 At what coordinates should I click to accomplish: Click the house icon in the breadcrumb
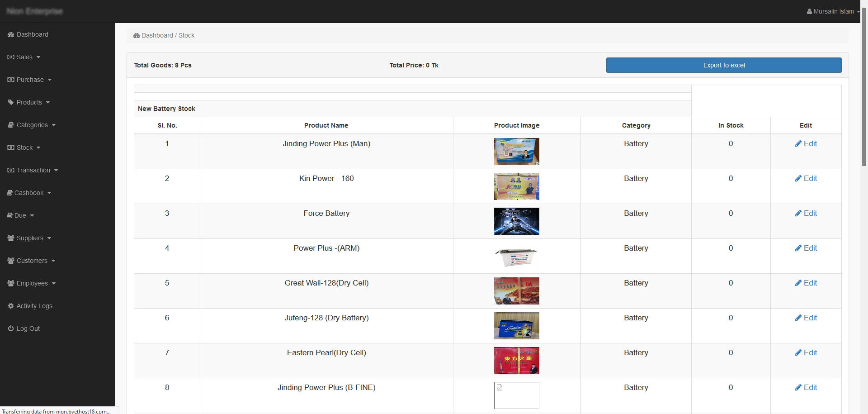point(136,35)
